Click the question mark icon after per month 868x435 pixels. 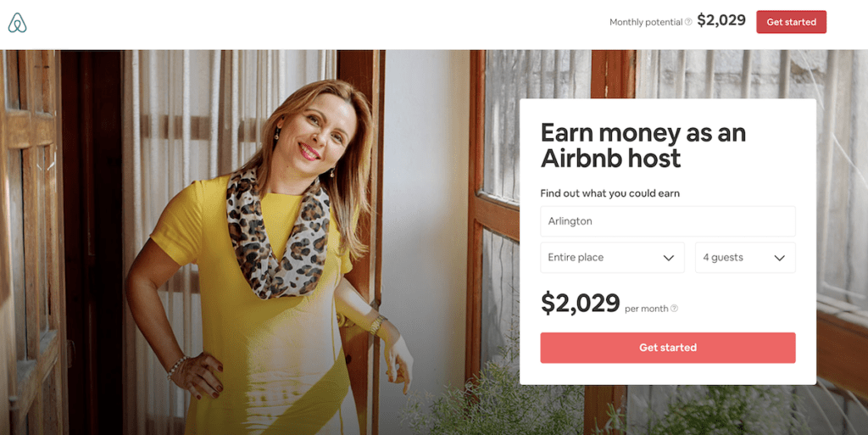pyautogui.click(x=674, y=309)
